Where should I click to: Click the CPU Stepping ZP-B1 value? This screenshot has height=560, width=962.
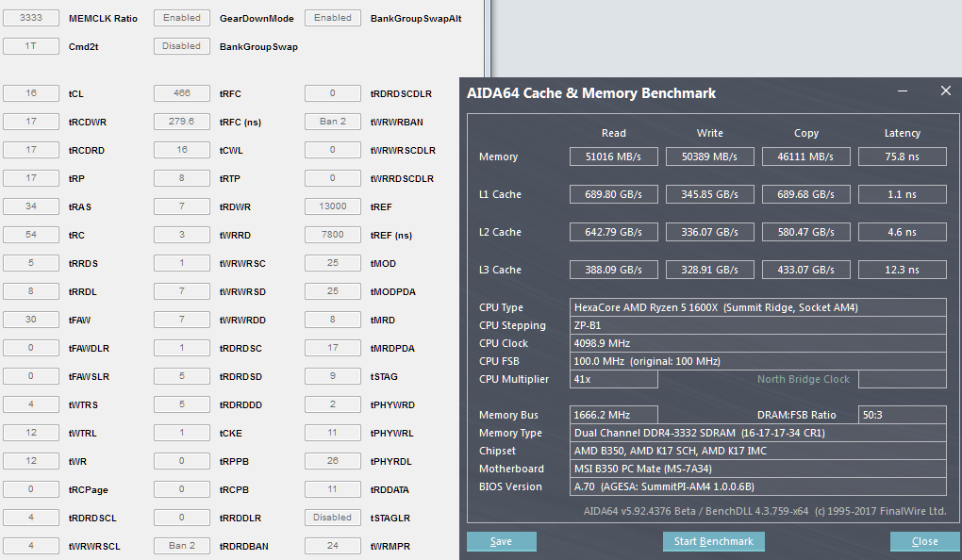757,325
